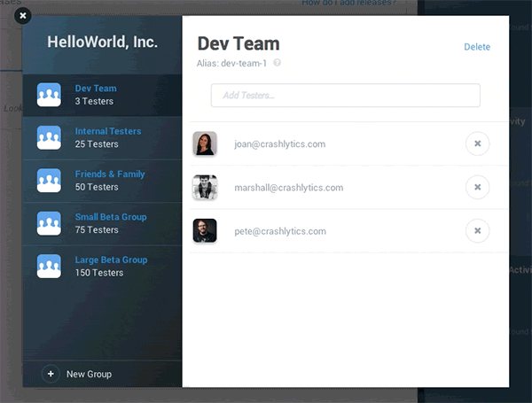Remove pete@crashlytics.com from the group

(x=477, y=231)
